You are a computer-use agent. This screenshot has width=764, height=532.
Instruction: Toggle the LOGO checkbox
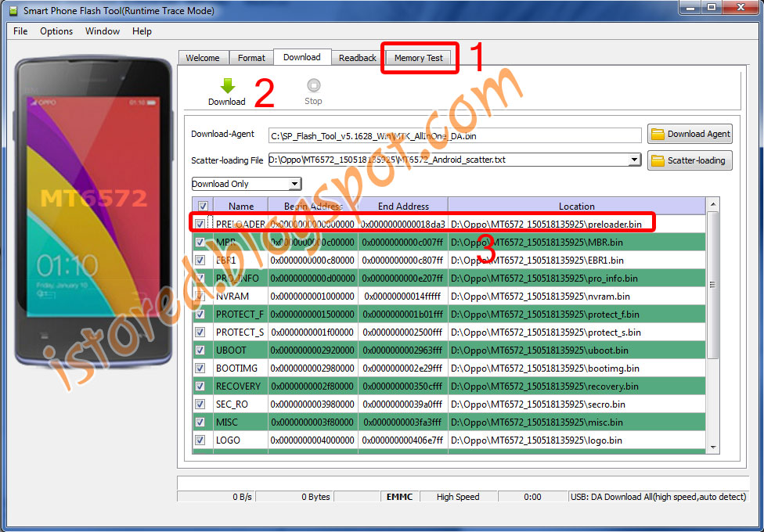(x=200, y=440)
